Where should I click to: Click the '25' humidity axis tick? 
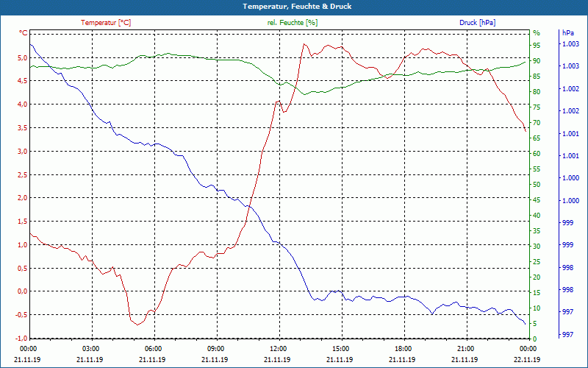(x=537, y=262)
